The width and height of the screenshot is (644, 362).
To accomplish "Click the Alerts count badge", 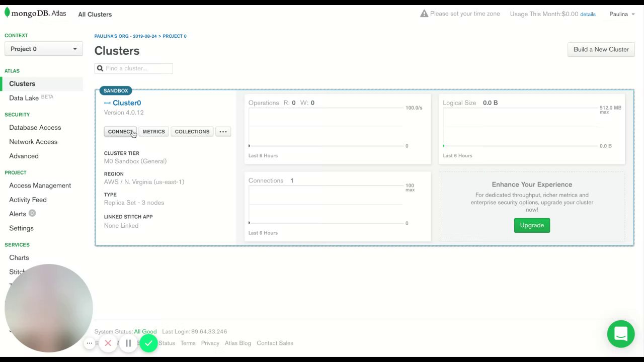I will coord(32,213).
